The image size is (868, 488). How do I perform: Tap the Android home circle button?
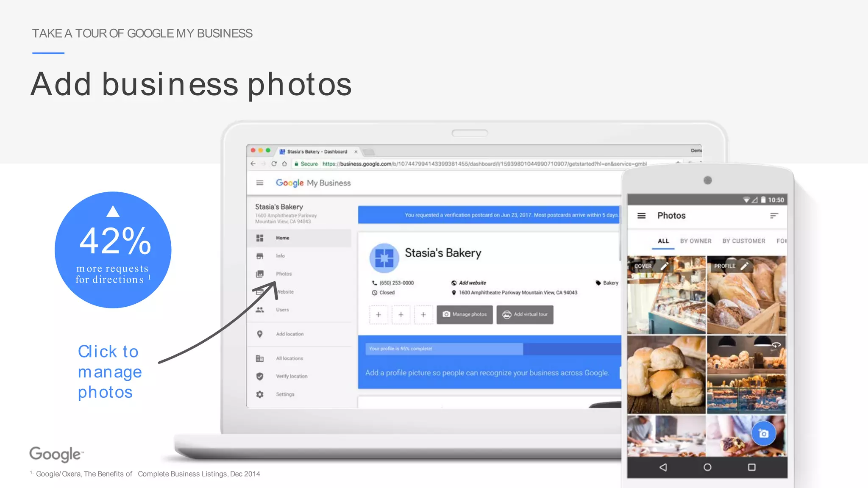[x=707, y=467]
